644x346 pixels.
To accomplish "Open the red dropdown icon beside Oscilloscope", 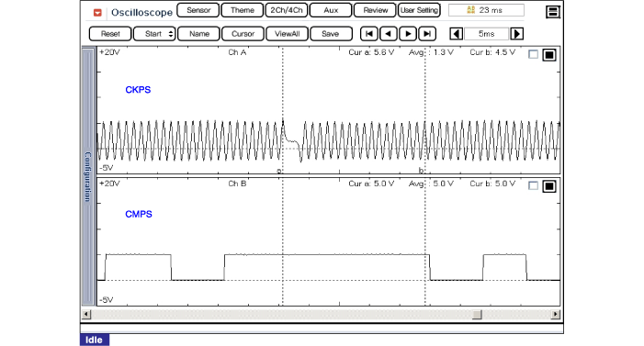I will tap(97, 13).
